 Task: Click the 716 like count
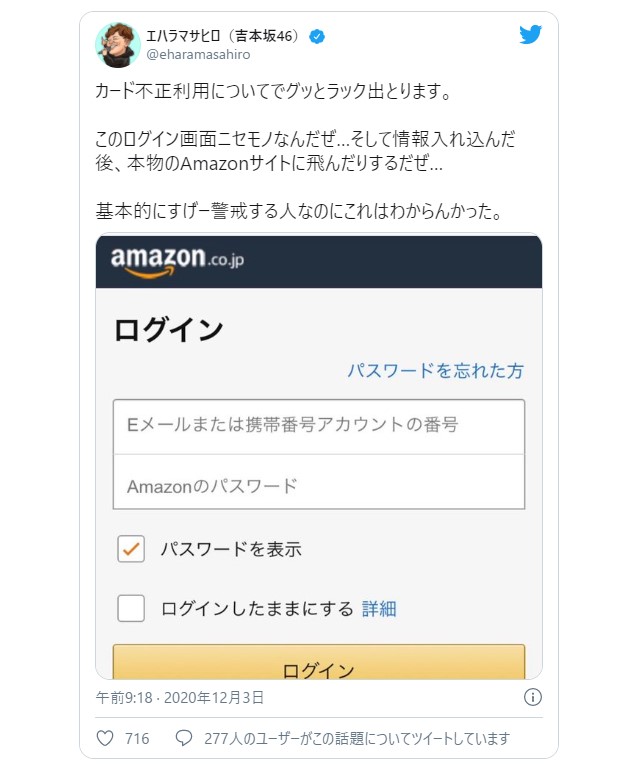coord(137,739)
